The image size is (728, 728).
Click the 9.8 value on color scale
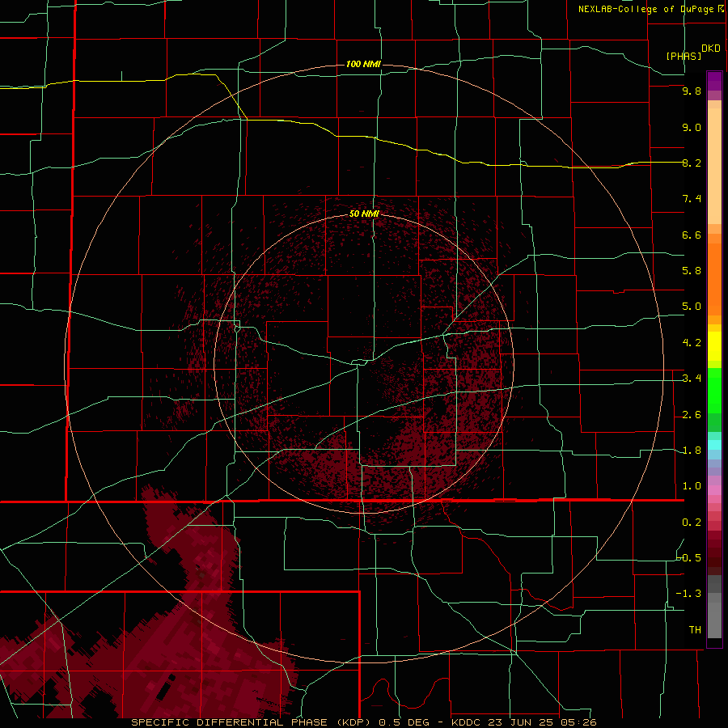click(692, 91)
